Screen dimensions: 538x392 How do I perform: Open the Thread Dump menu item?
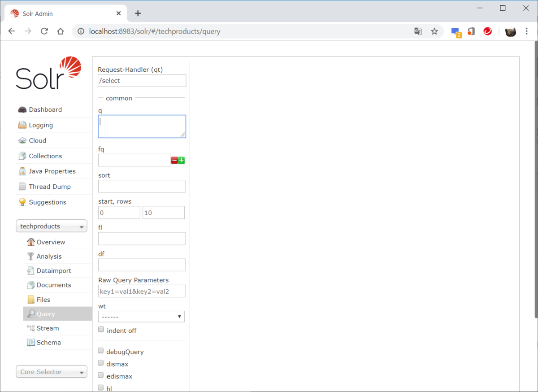click(x=50, y=187)
